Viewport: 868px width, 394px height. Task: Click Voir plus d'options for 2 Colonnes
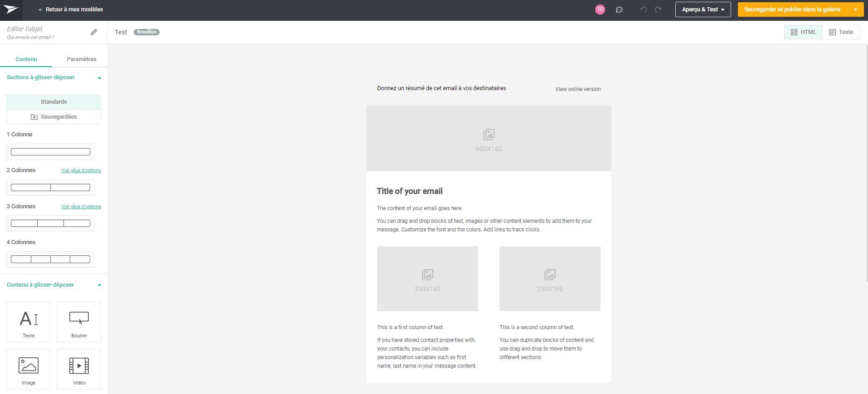(81, 171)
